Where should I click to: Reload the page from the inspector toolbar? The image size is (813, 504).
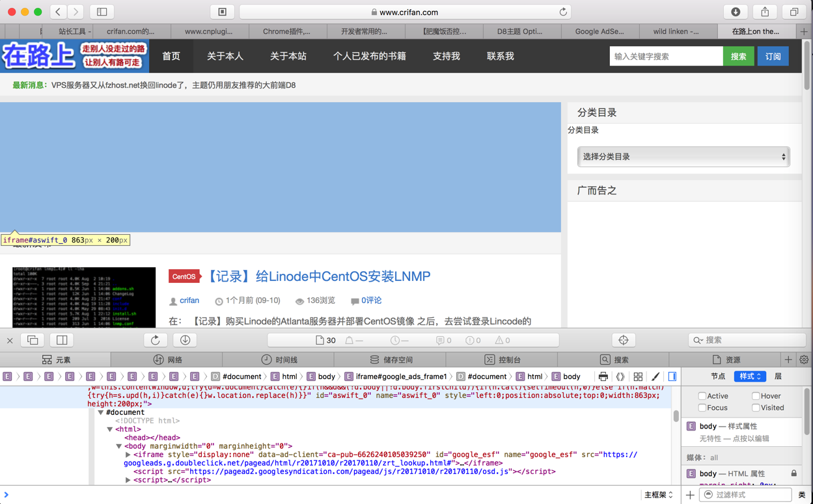pyautogui.click(x=155, y=340)
